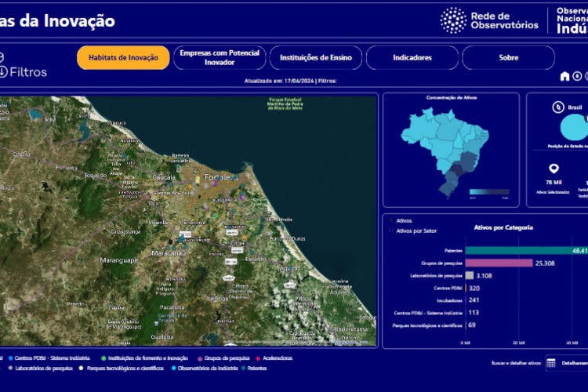The width and height of the screenshot is (588, 392).
Task: Click the Rede de Observatórios logo
Action: click(490, 20)
